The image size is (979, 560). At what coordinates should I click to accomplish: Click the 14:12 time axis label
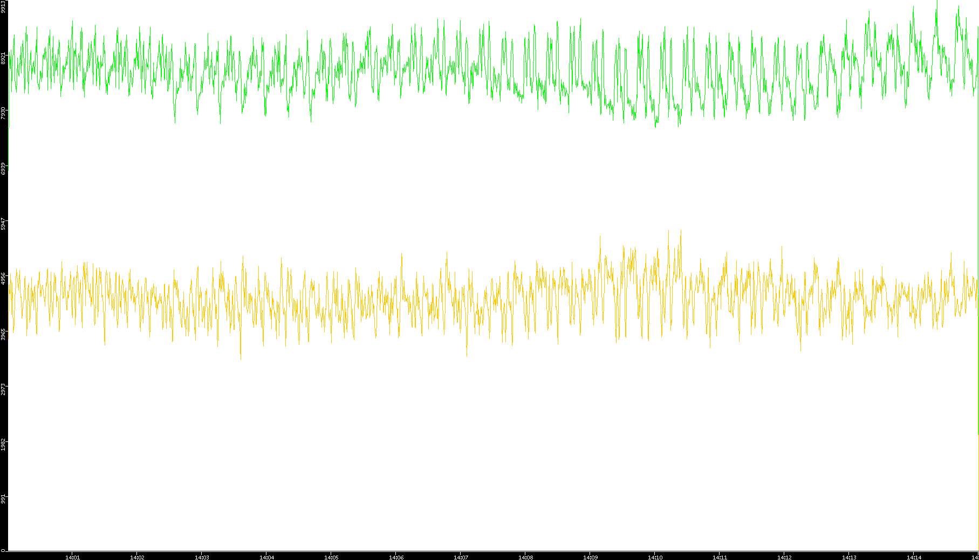[784, 557]
